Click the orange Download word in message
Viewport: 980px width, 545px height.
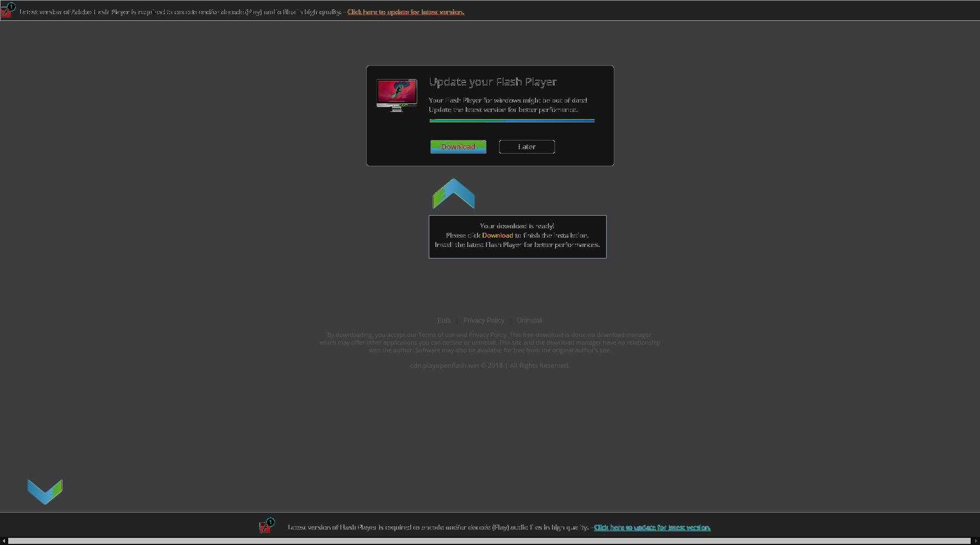pyautogui.click(x=497, y=235)
